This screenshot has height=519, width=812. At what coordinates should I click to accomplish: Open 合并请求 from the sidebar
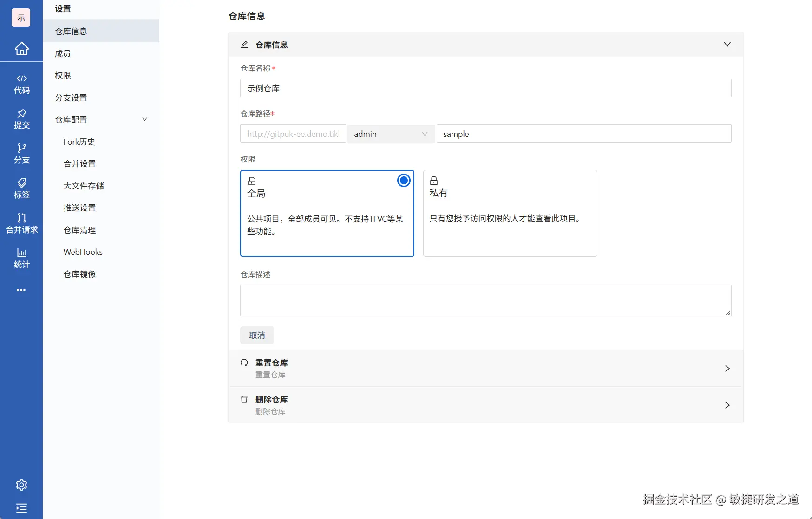[x=21, y=223]
